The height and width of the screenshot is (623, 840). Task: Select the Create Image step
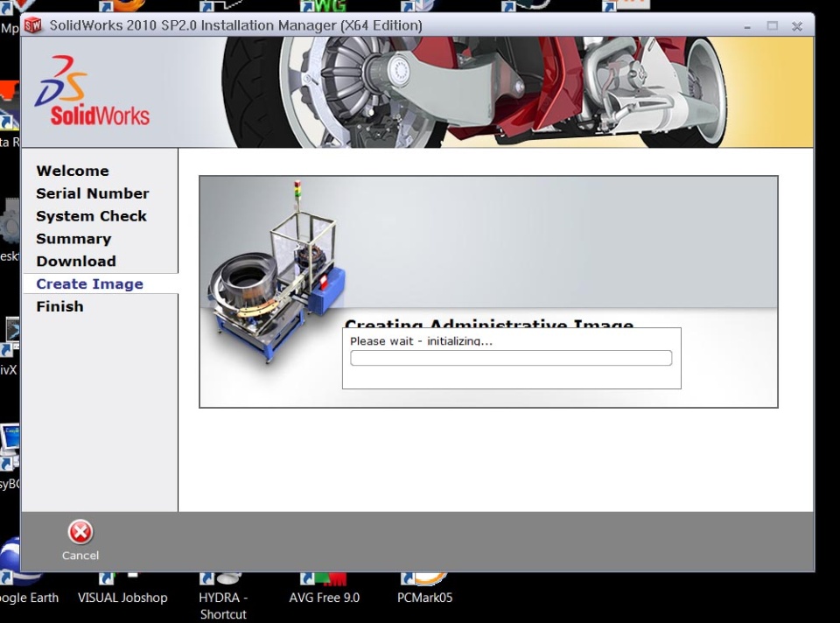click(89, 283)
